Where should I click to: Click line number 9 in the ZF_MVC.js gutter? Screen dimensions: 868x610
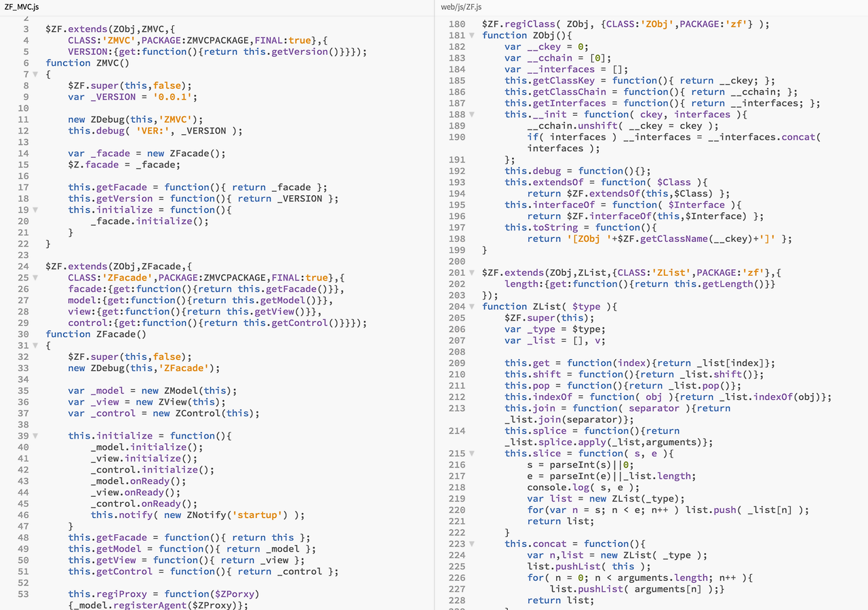coord(26,97)
